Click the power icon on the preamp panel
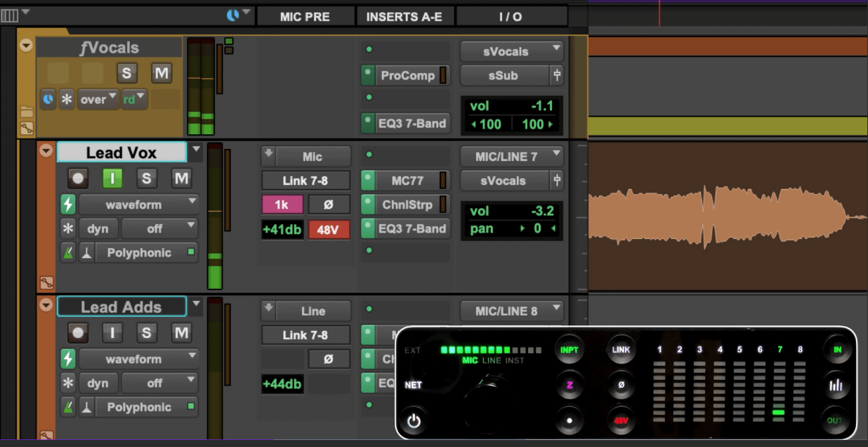 [x=413, y=420]
